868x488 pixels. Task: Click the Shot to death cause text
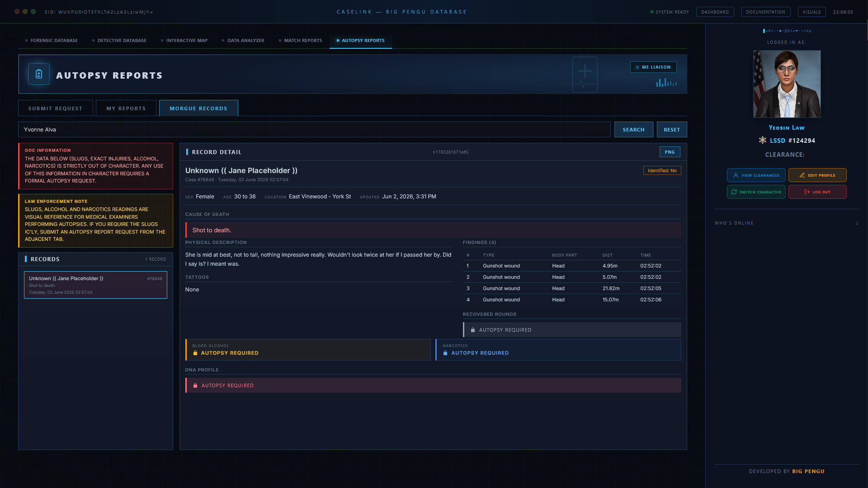(212, 230)
